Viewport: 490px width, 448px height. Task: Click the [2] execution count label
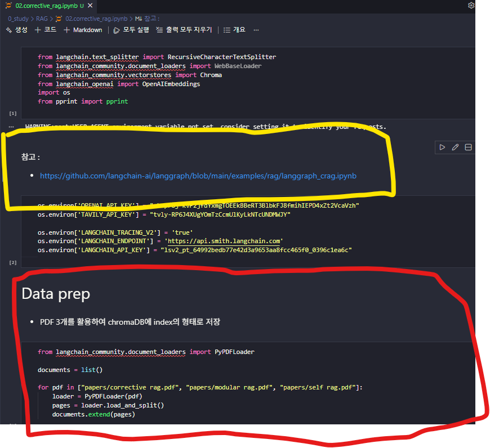point(13,263)
